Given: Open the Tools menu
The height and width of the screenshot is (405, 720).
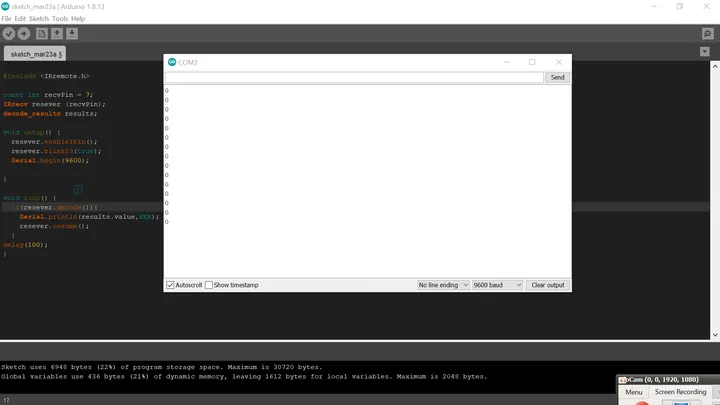Looking at the screenshot, I should [x=60, y=19].
